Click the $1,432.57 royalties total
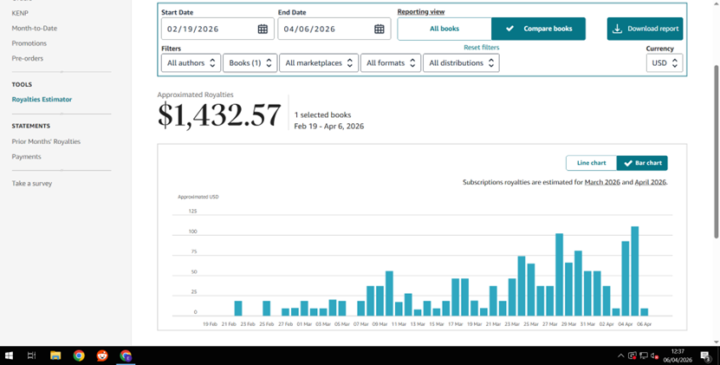The height and width of the screenshot is (365, 720). click(219, 115)
